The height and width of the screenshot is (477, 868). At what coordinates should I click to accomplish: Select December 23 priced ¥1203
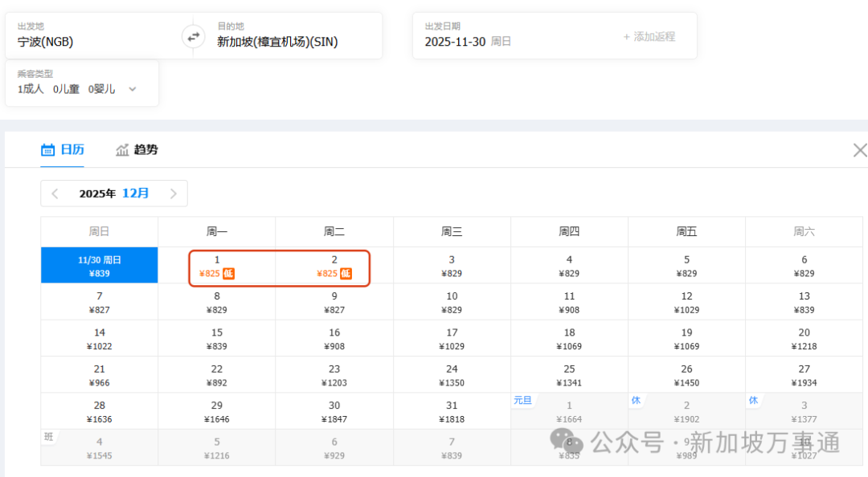(334, 375)
